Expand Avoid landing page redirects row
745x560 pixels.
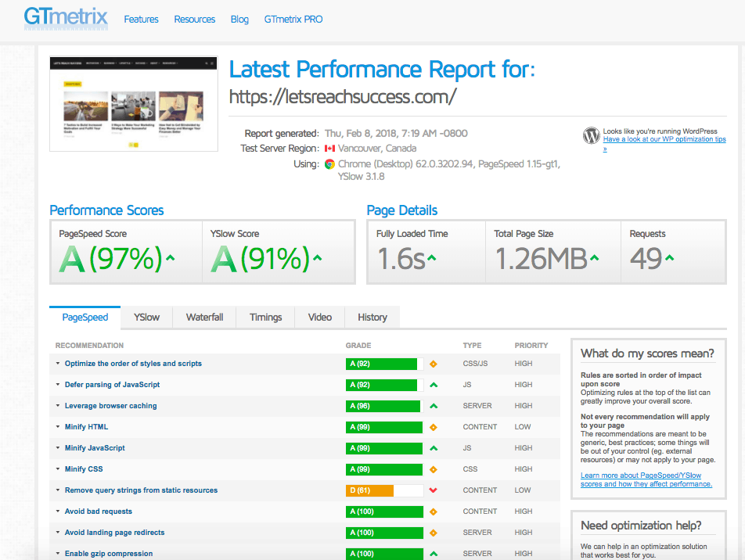114,533
